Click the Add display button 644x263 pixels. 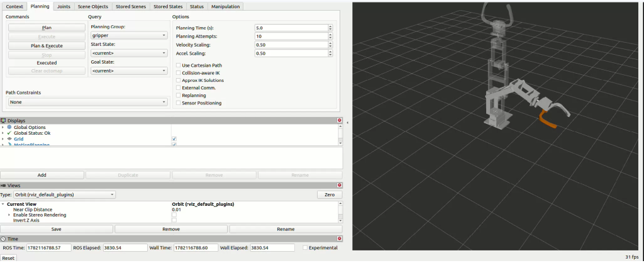click(42, 175)
